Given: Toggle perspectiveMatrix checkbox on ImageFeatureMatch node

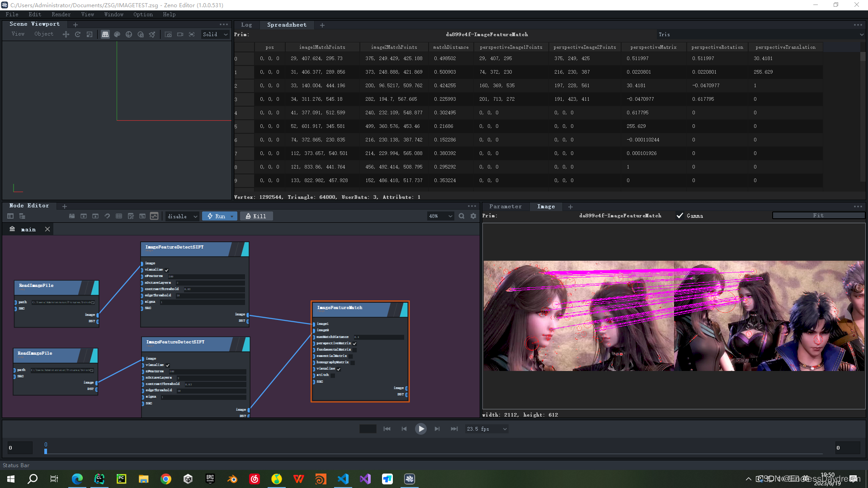Looking at the screenshot, I should (355, 343).
